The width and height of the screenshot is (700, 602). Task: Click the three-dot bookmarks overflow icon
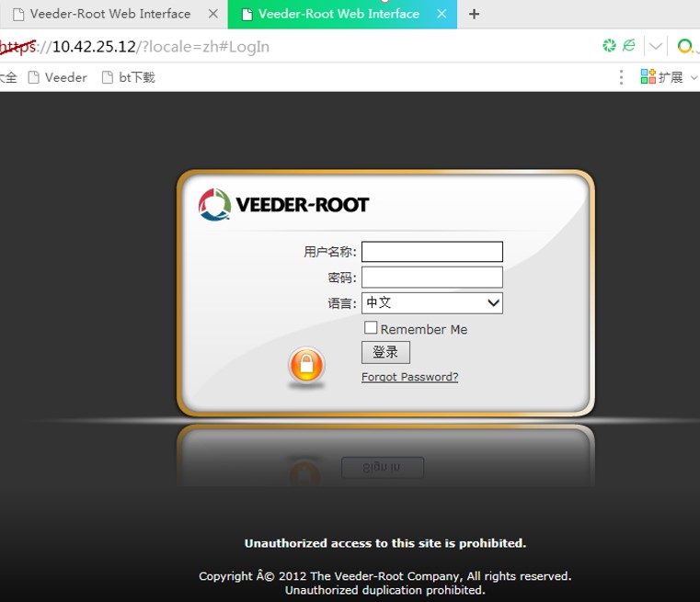[622, 77]
